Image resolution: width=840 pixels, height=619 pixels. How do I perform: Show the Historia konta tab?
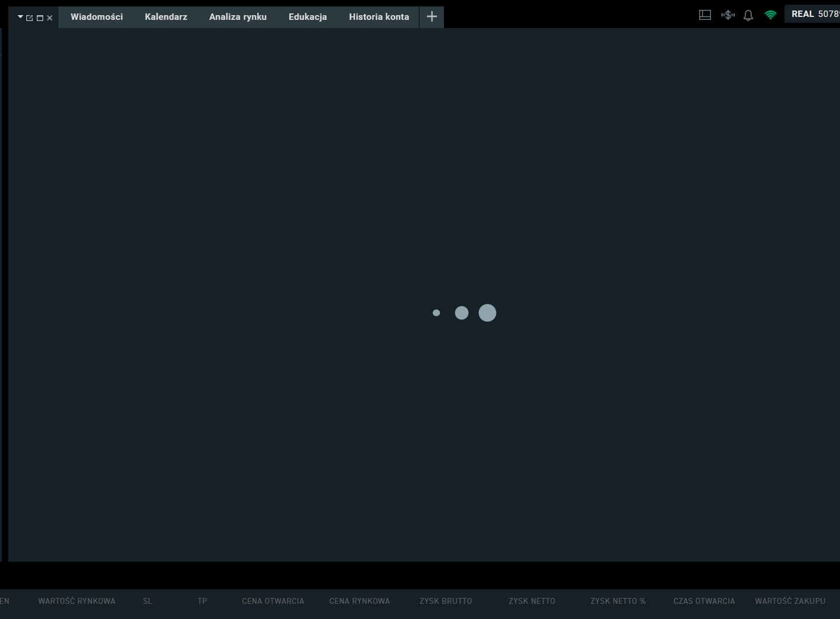point(379,17)
